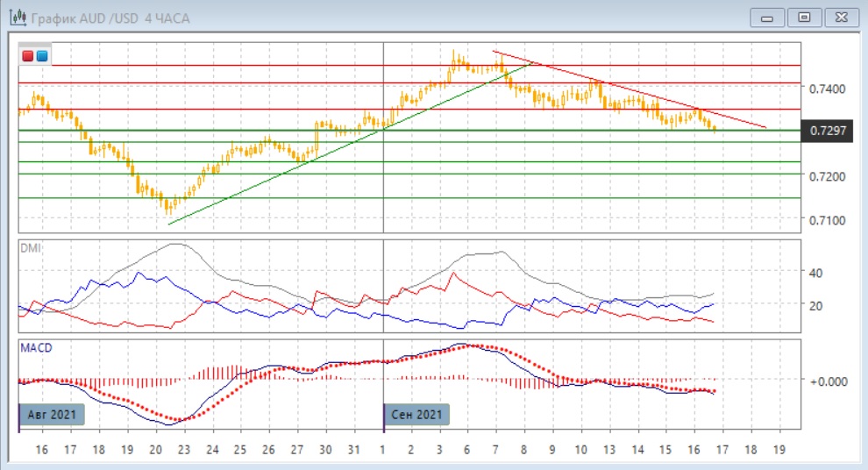The image size is (868, 470).
Task: Click the MACD indicator label
Action: [36, 348]
